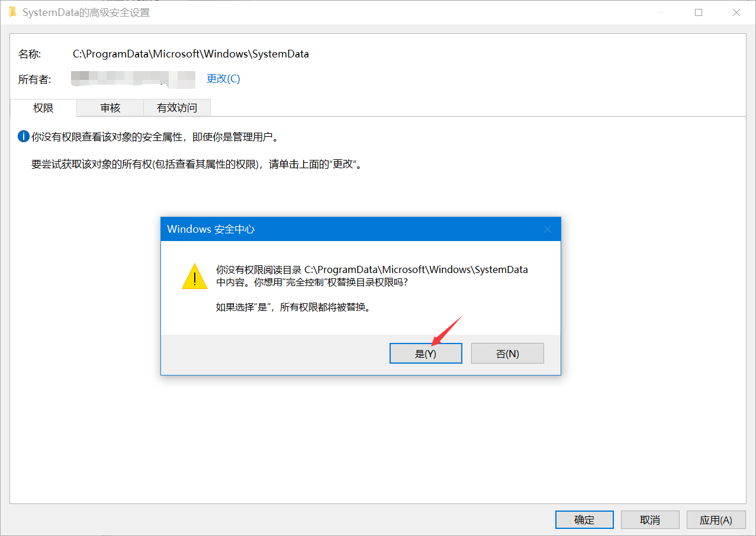Screen dimensions: 756x536
Task: Click the Windows 安全中心 dialog title
Action: click(x=211, y=229)
